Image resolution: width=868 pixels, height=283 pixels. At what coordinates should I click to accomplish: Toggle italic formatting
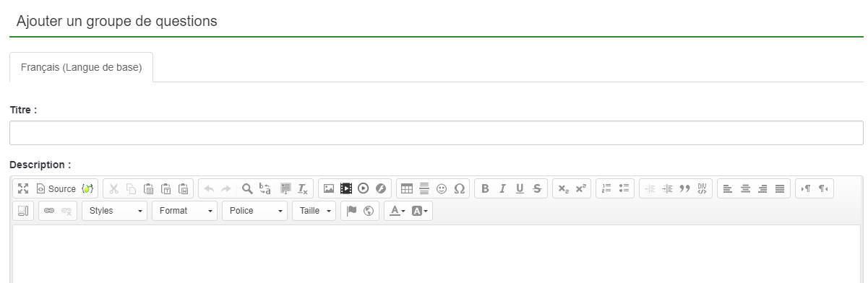click(x=502, y=189)
